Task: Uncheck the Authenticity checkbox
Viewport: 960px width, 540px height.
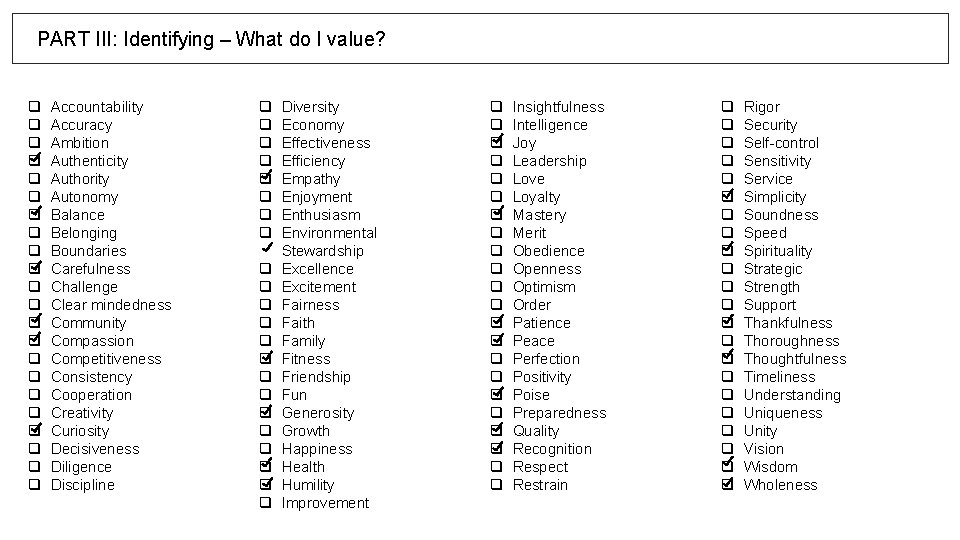Action: (x=33, y=161)
